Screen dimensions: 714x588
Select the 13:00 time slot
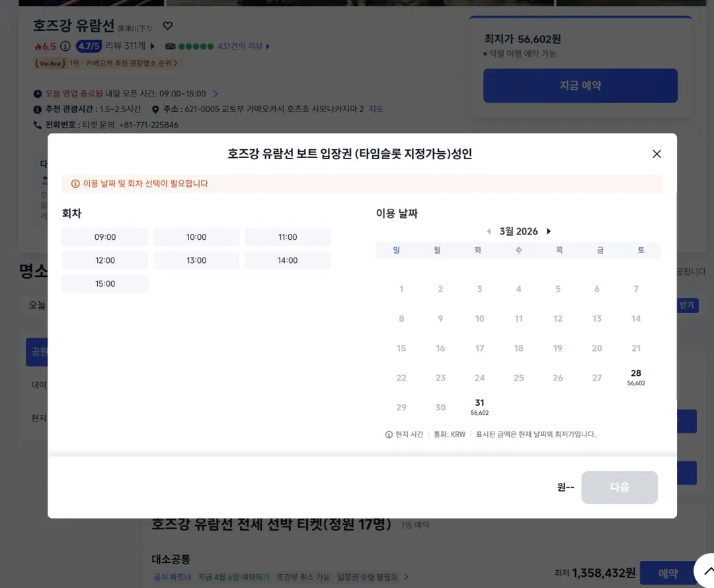pyautogui.click(x=196, y=260)
